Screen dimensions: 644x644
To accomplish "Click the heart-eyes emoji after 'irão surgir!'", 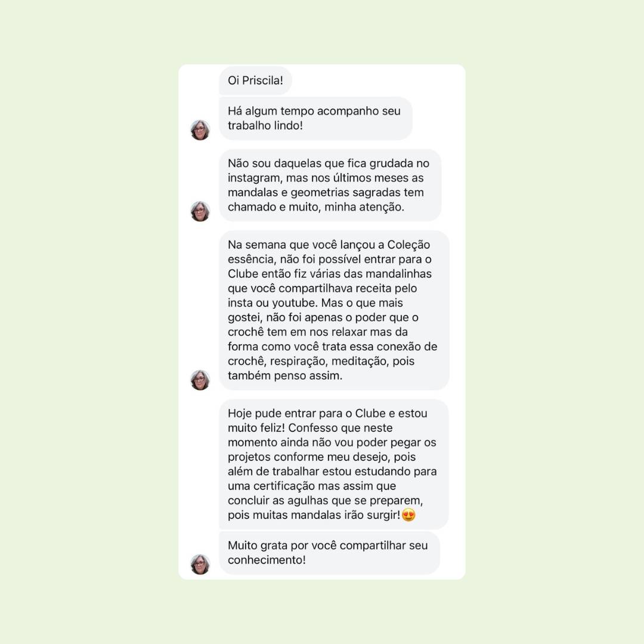I will tap(408, 515).
